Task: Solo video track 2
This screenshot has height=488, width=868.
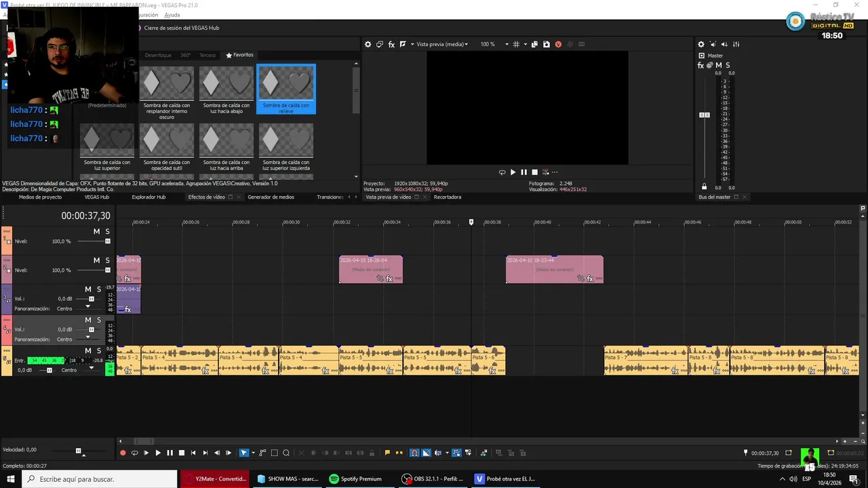Action: coord(107,260)
